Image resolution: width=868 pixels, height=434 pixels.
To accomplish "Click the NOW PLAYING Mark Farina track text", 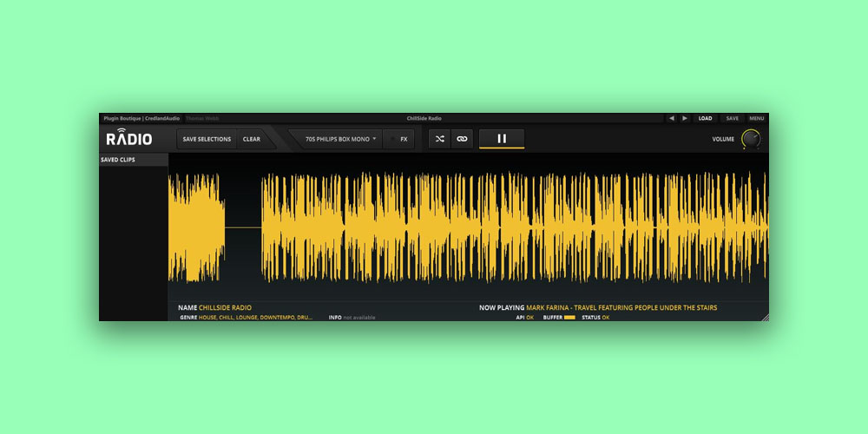I will pyautogui.click(x=621, y=308).
